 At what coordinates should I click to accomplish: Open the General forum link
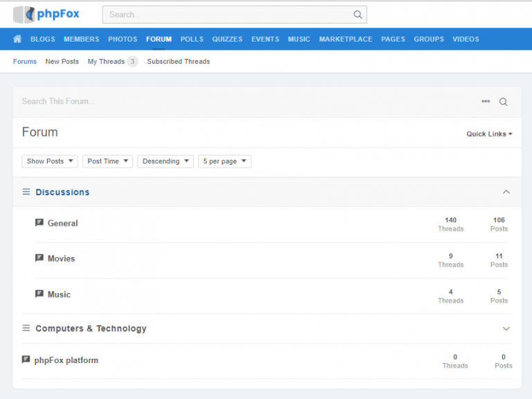(x=62, y=223)
